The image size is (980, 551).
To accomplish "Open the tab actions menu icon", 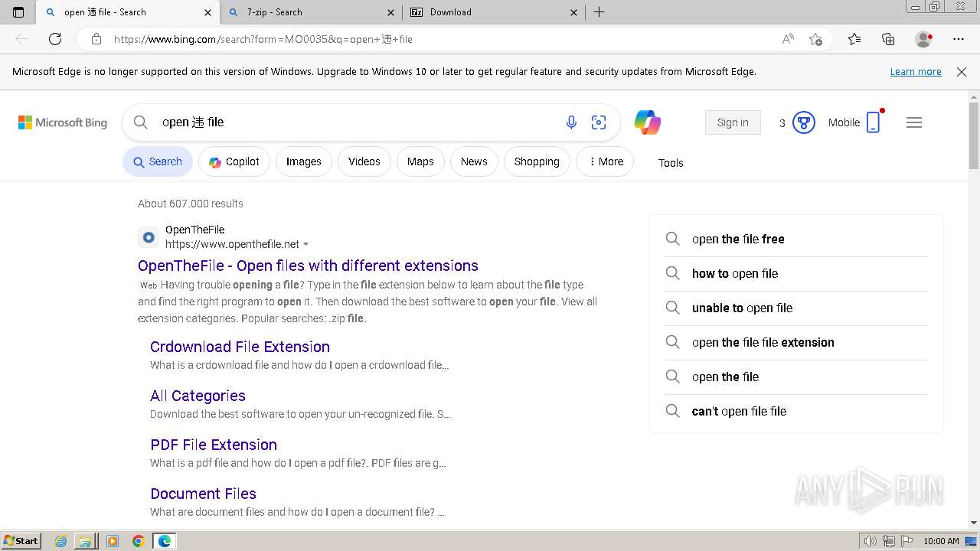I will click(18, 12).
